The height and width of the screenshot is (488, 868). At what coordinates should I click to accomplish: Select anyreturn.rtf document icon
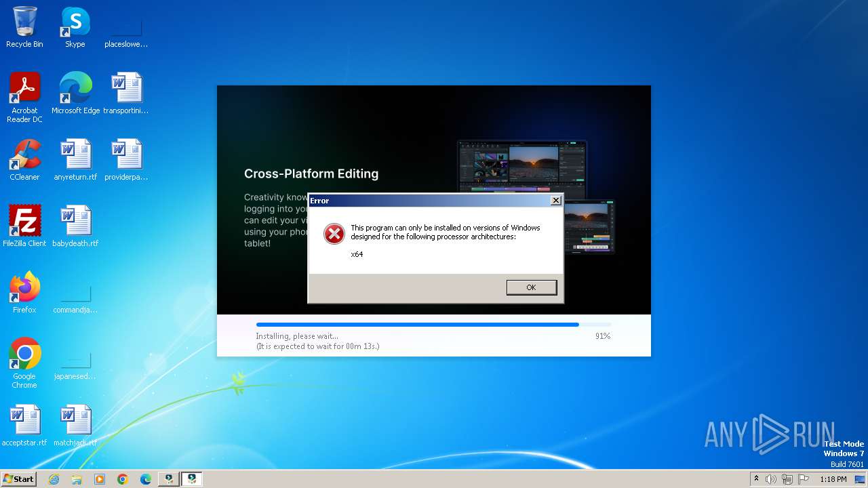(x=75, y=160)
